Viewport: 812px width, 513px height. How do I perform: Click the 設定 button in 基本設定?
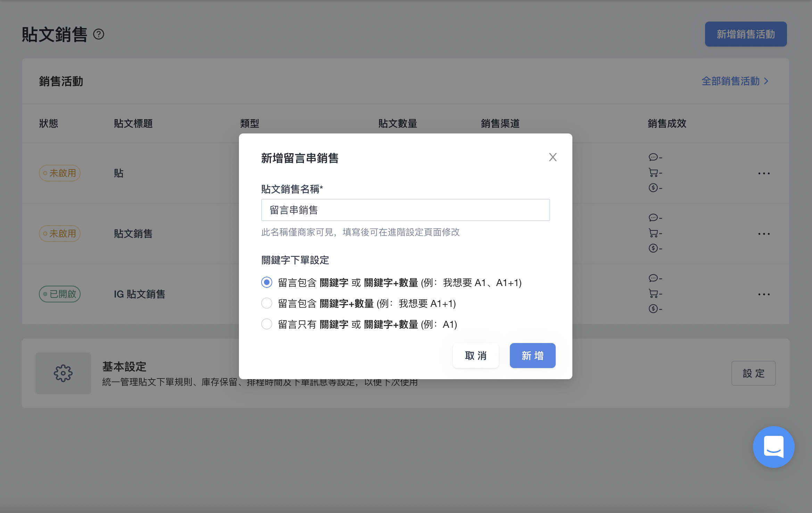point(753,373)
